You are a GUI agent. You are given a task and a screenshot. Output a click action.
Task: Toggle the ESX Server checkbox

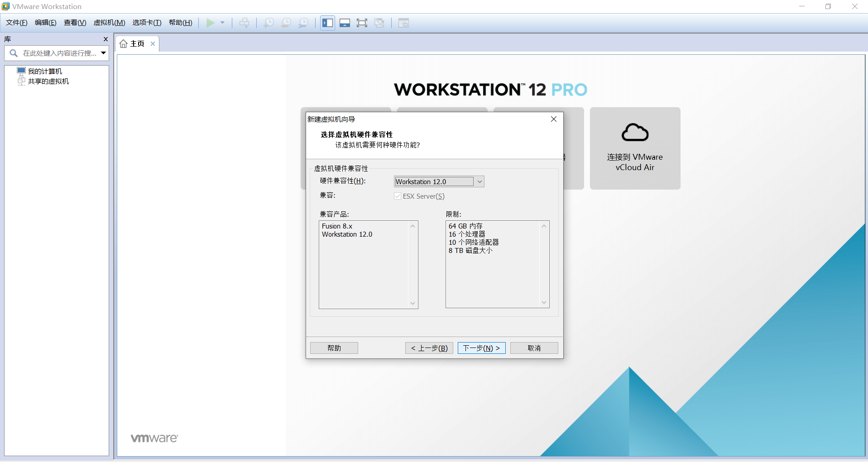(398, 196)
